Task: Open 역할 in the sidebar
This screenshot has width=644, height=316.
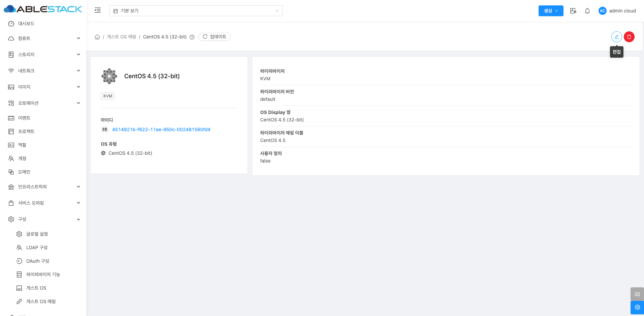Action: click(x=43, y=145)
